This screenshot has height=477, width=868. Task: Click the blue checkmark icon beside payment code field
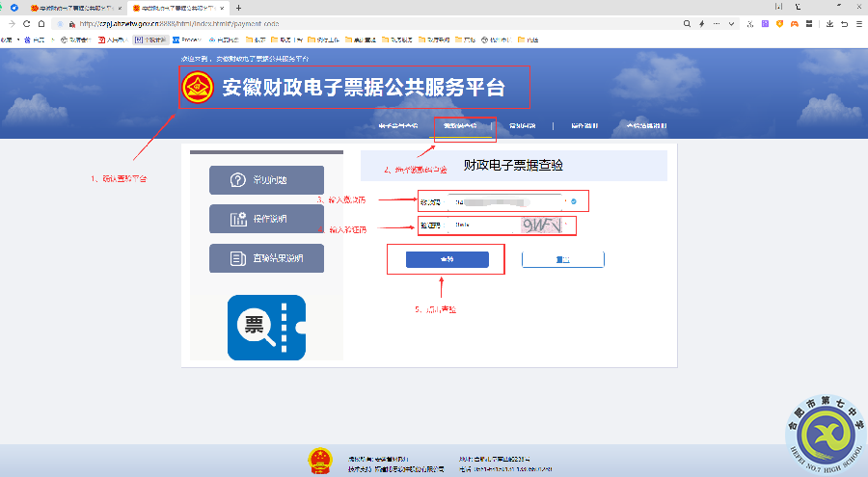click(574, 201)
